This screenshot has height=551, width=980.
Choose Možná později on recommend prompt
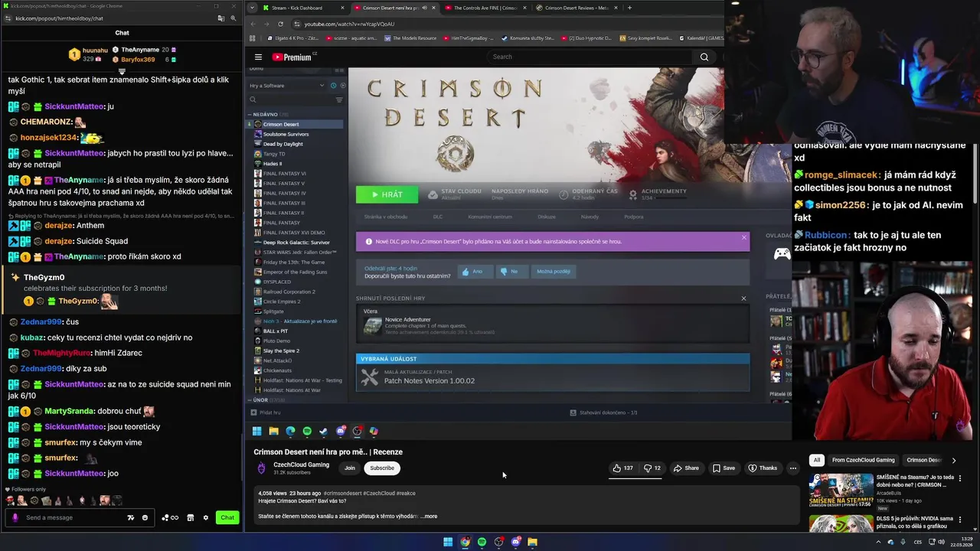[x=553, y=272]
